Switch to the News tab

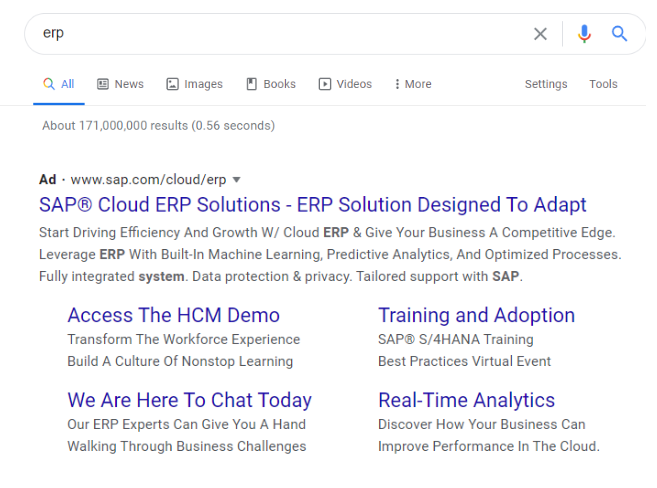click(x=120, y=84)
